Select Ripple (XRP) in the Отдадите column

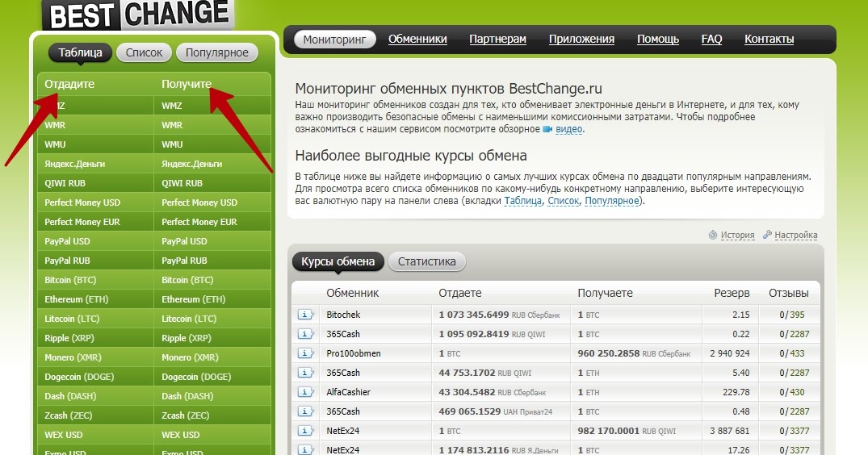pos(95,338)
